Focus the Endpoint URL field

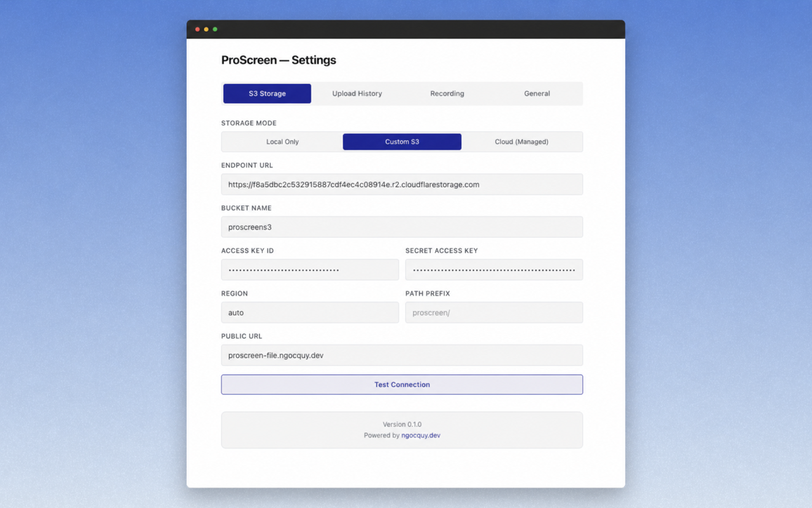click(x=402, y=185)
